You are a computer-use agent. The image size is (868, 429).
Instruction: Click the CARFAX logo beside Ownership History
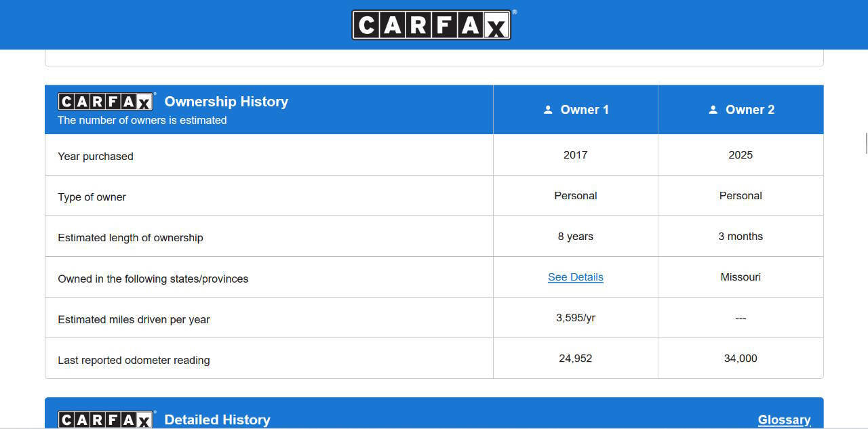click(106, 102)
